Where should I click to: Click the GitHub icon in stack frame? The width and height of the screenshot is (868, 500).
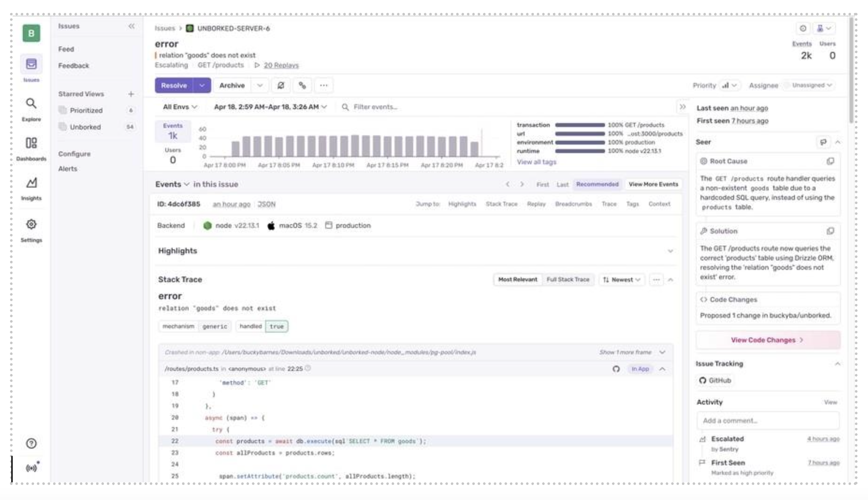(616, 369)
